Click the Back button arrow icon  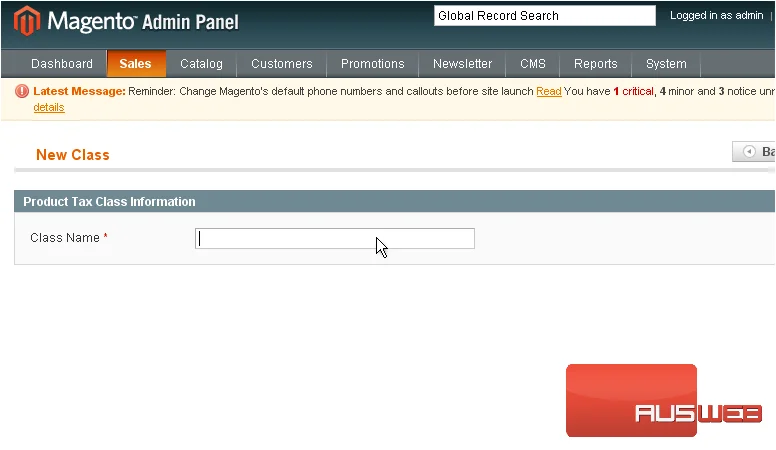click(x=749, y=151)
